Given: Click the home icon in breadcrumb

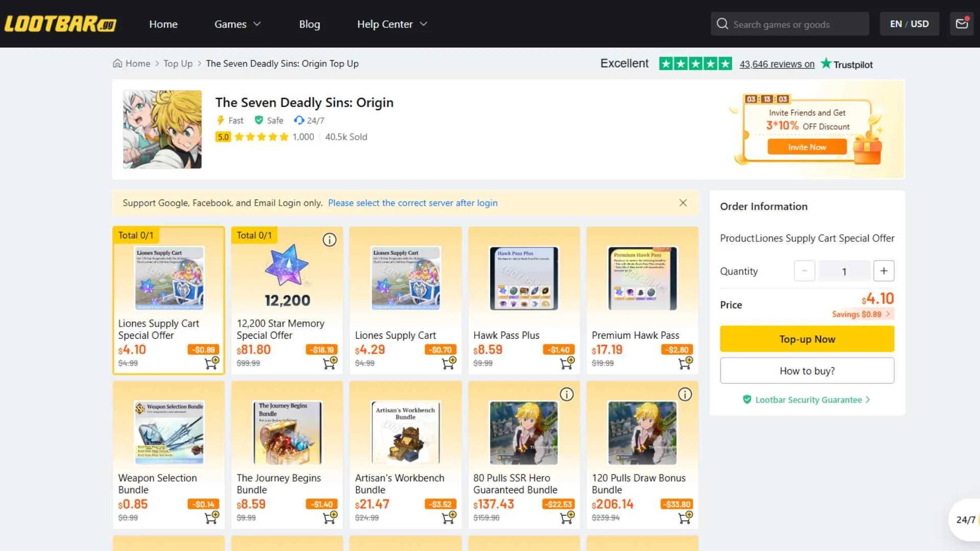Looking at the screenshot, I should 118,63.
